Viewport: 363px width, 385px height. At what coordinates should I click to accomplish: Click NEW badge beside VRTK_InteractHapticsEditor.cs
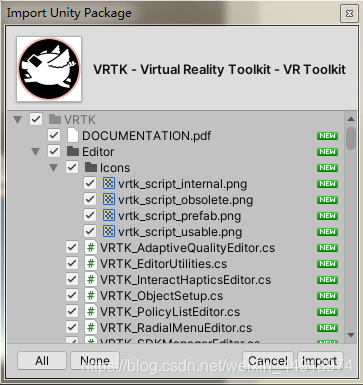pos(327,280)
